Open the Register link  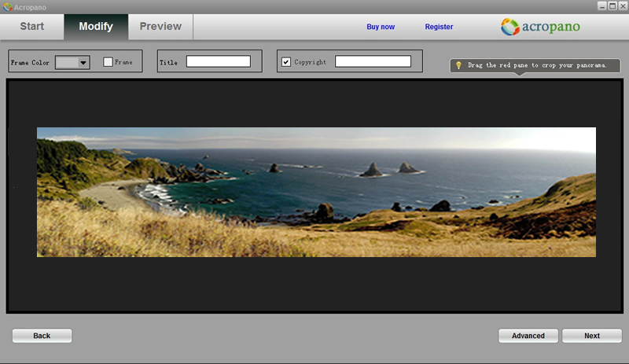tap(439, 27)
